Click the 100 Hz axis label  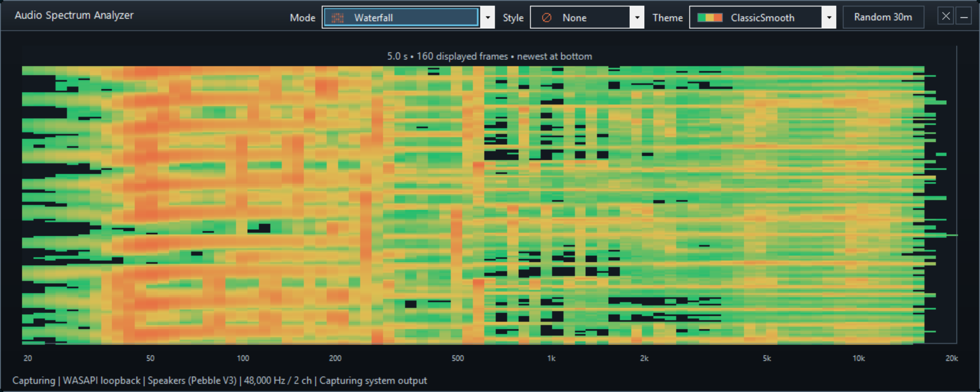coord(243,358)
